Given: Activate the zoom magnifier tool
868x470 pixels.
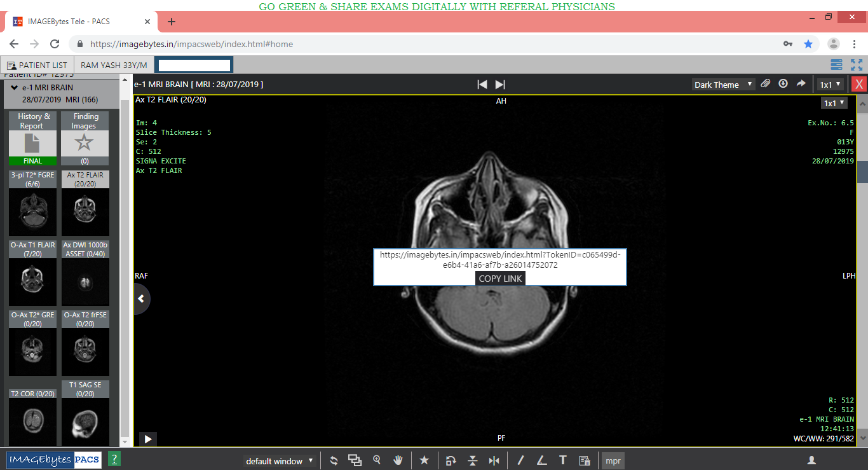Looking at the screenshot, I should 377,460.
